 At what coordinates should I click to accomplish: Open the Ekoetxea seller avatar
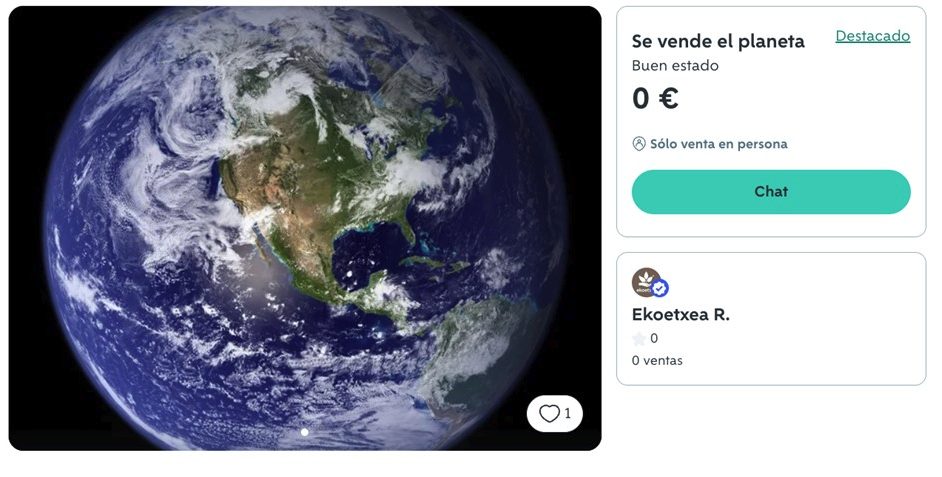[x=646, y=282]
